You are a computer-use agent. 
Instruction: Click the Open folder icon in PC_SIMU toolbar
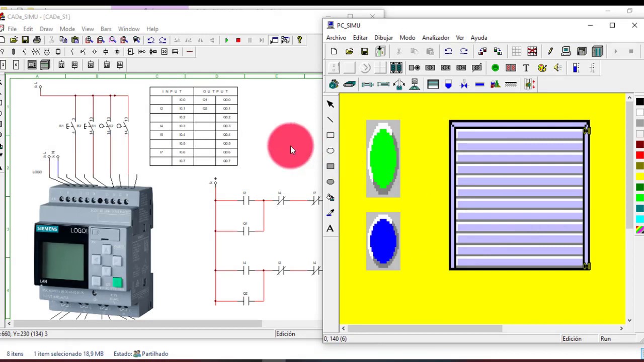[349, 51]
